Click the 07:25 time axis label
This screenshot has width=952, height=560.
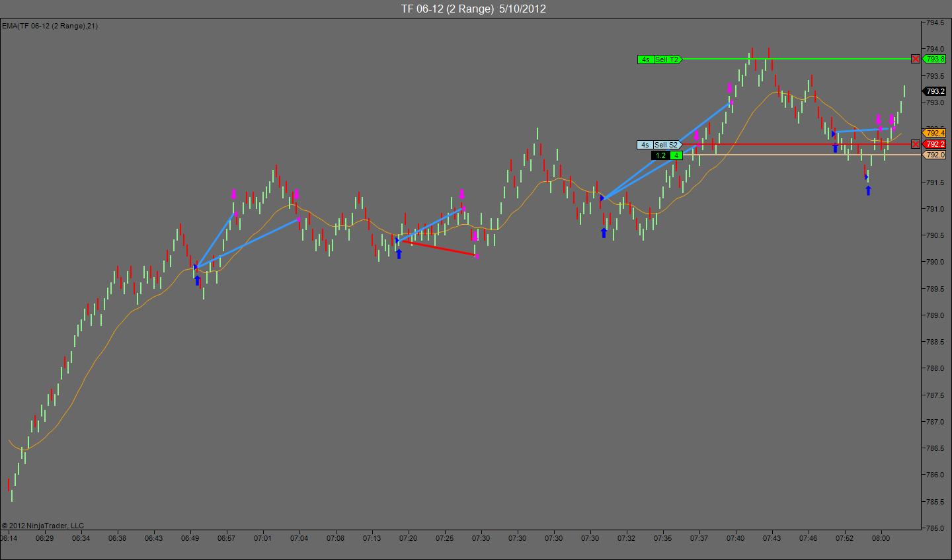(x=445, y=538)
